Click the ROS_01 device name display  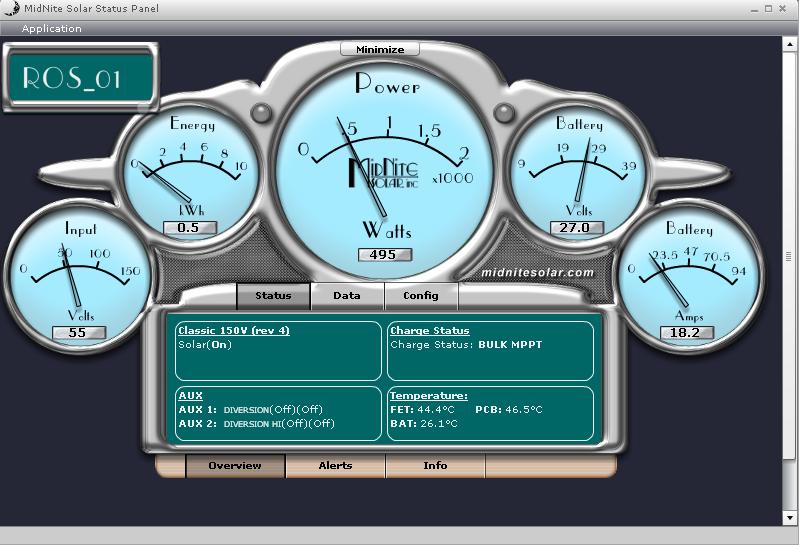tap(81, 77)
